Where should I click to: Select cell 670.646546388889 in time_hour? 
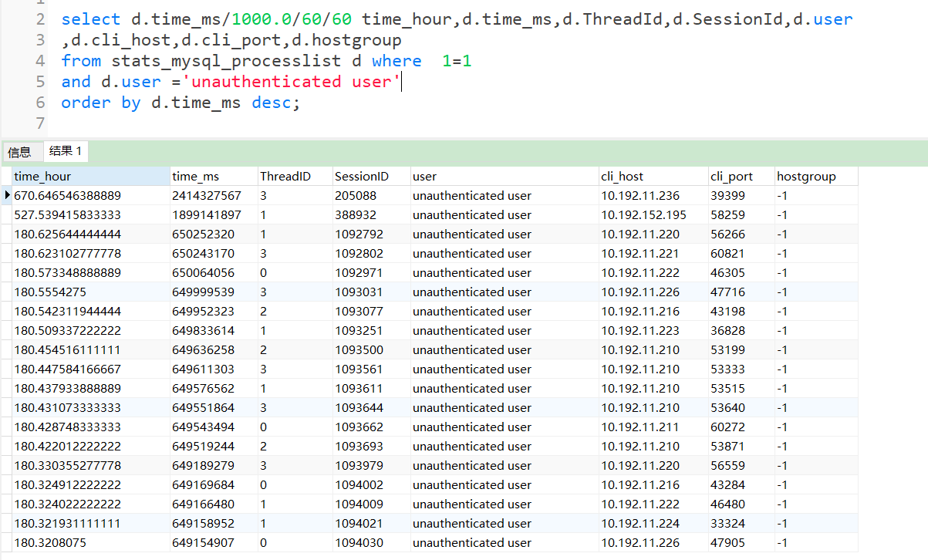pos(91,196)
